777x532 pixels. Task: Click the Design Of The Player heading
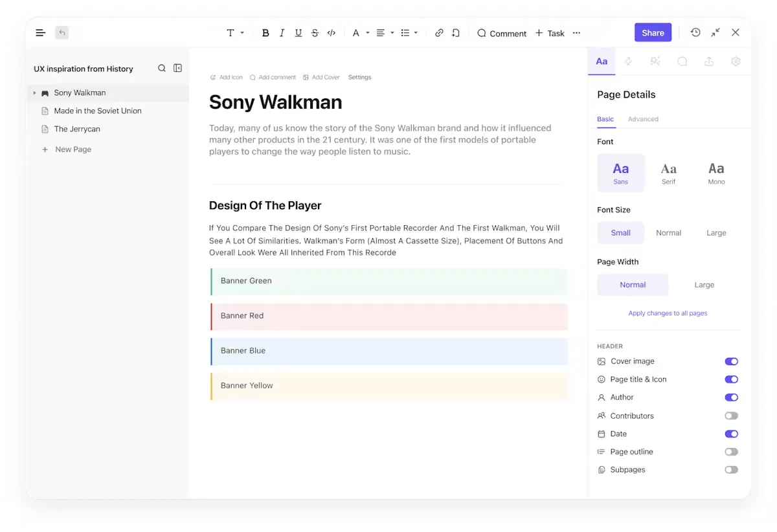coord(265,206)
